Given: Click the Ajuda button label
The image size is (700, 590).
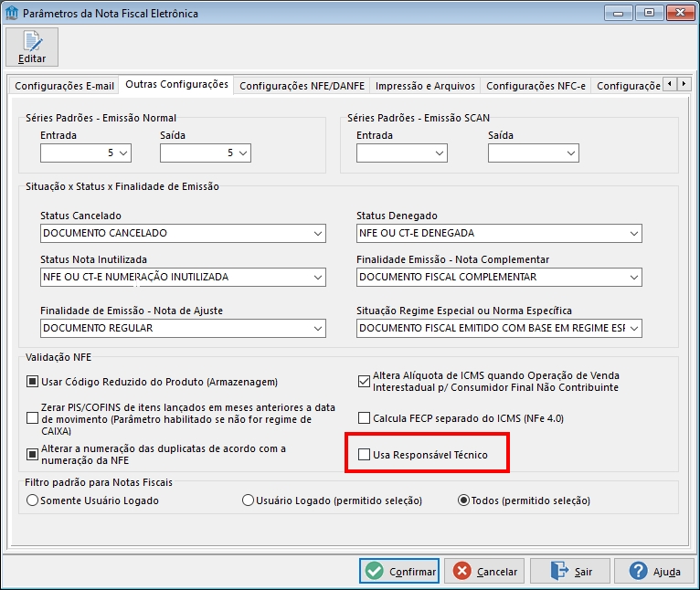Looking at the screenshot, I should point(666,572).
